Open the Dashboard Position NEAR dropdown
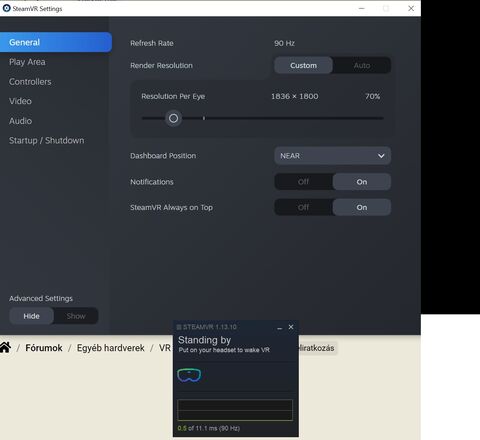This screenshot has width=480, height=440. click(x=333, y=156)
